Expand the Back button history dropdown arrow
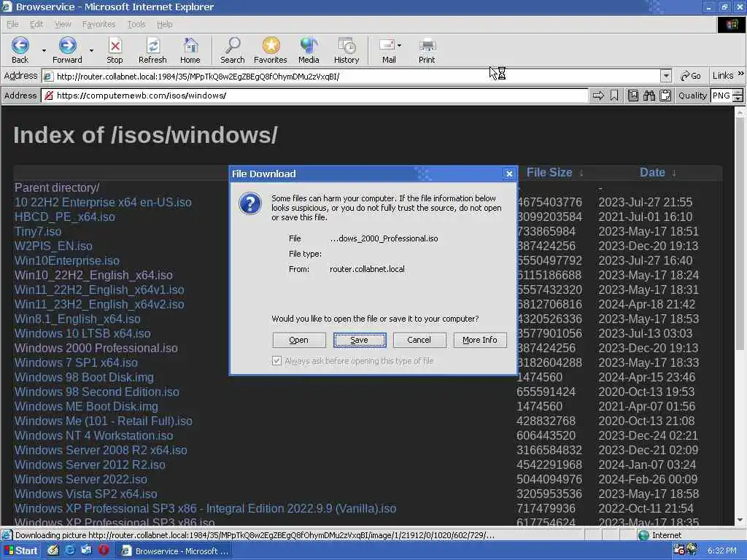The width and height of the screenshot is (747, 560). pos(44,50)
